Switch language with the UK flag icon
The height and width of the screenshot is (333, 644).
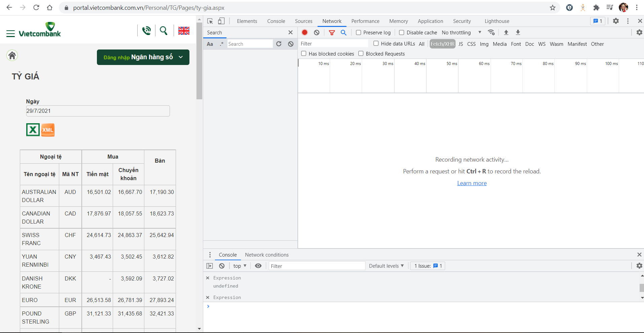click(x=184, y=31)
